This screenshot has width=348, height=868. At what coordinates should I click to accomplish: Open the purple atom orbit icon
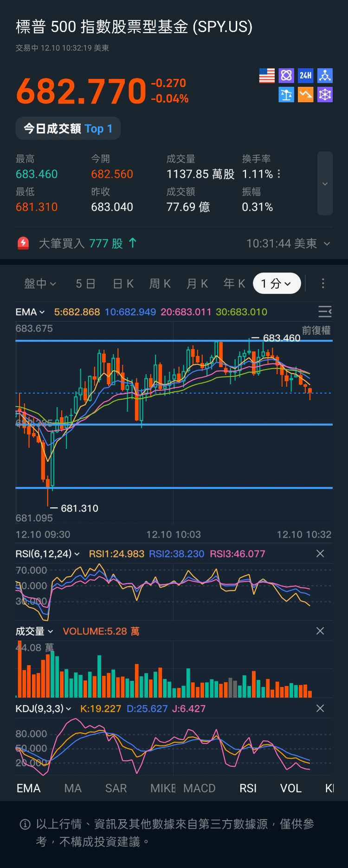(x=286, y=76)
